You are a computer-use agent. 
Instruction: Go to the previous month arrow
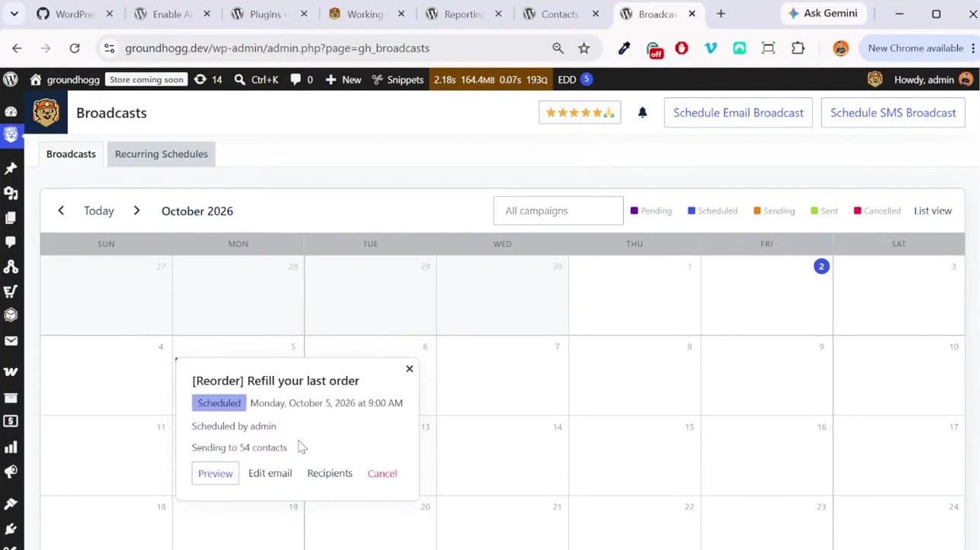[61, 210]
